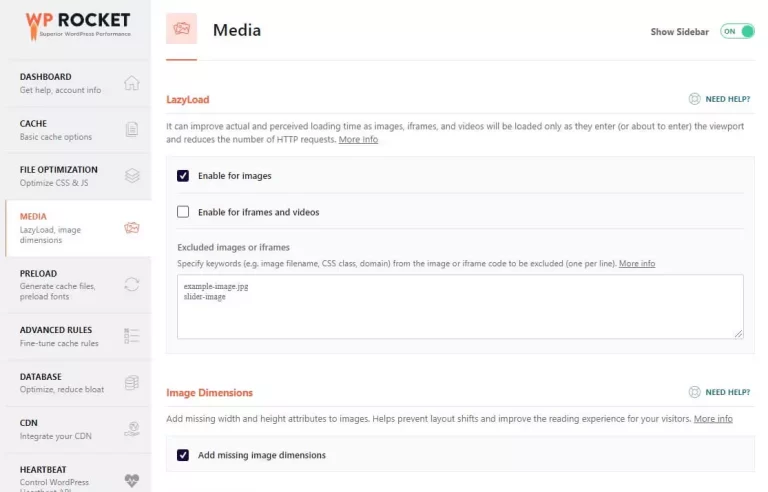Click the Heartbeat heart icon
The height and width of the screenshot is (492, 768).
pos(132,480)
